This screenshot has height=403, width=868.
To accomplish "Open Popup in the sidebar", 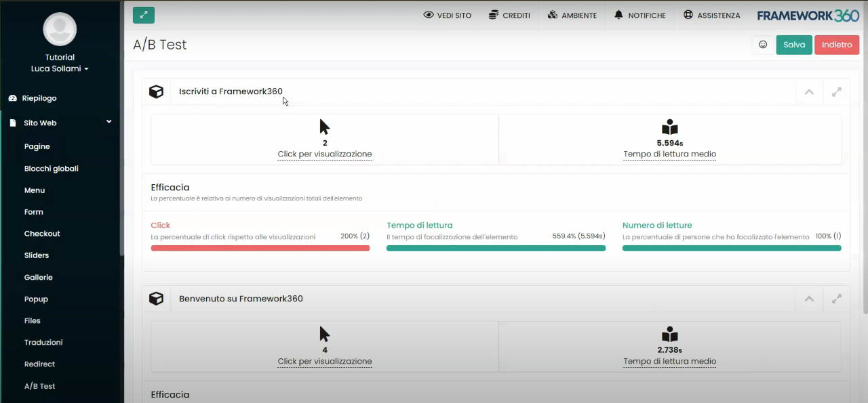I will click(36, 299).
